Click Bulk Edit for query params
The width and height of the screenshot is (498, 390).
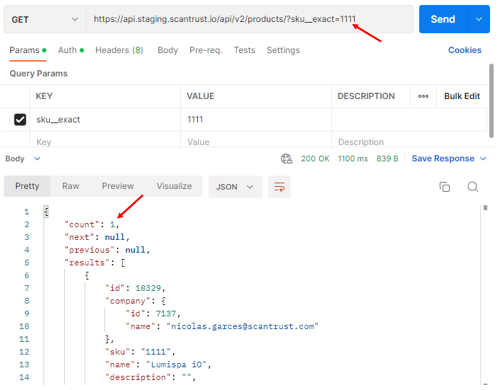(x=462, y=96)
